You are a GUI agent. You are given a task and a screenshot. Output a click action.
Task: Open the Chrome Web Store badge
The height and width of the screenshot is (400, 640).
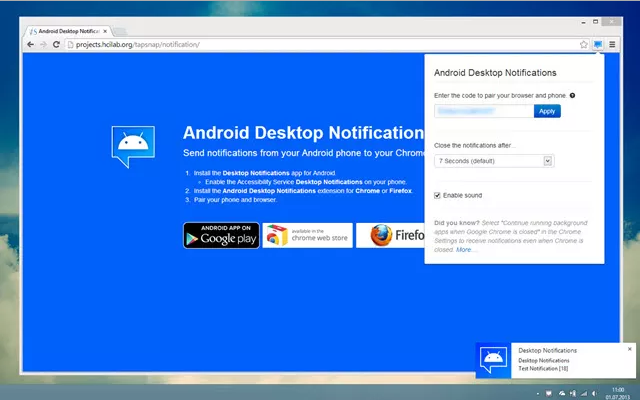pos(308,235)
